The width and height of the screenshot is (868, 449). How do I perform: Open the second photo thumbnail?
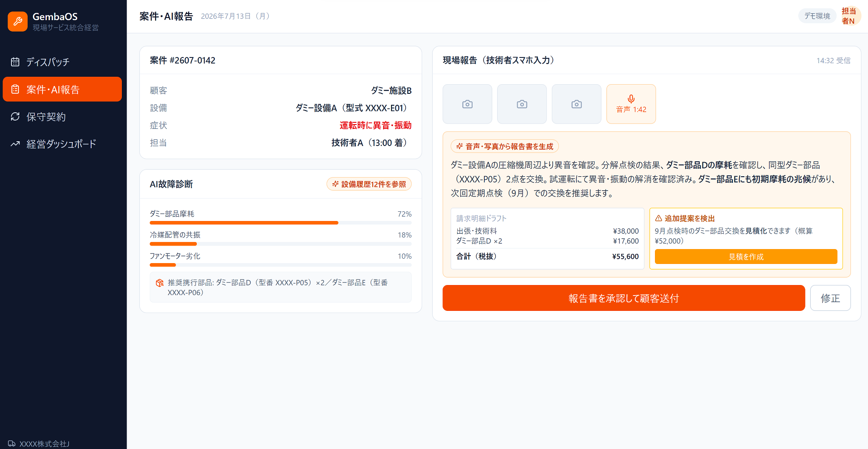522,104
